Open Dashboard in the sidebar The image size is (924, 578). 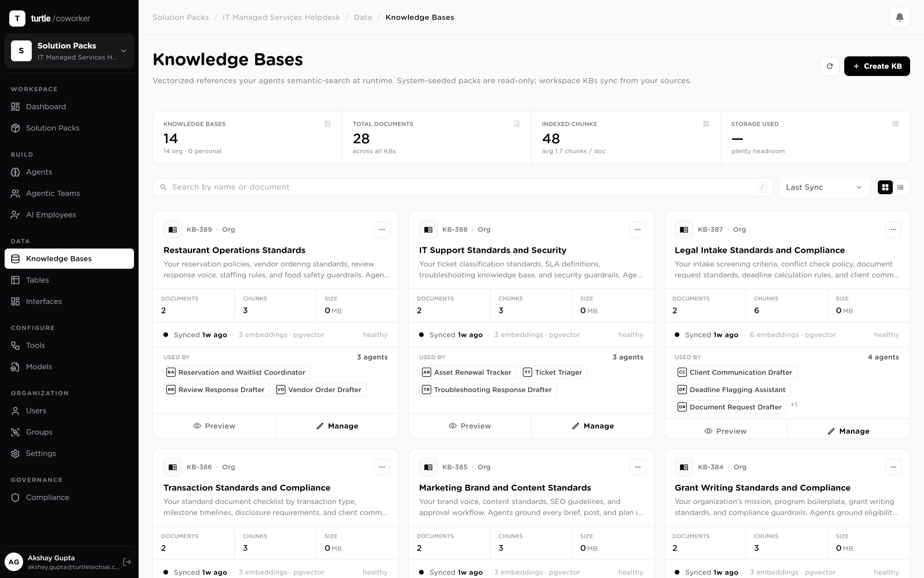[x=69, y=107]
